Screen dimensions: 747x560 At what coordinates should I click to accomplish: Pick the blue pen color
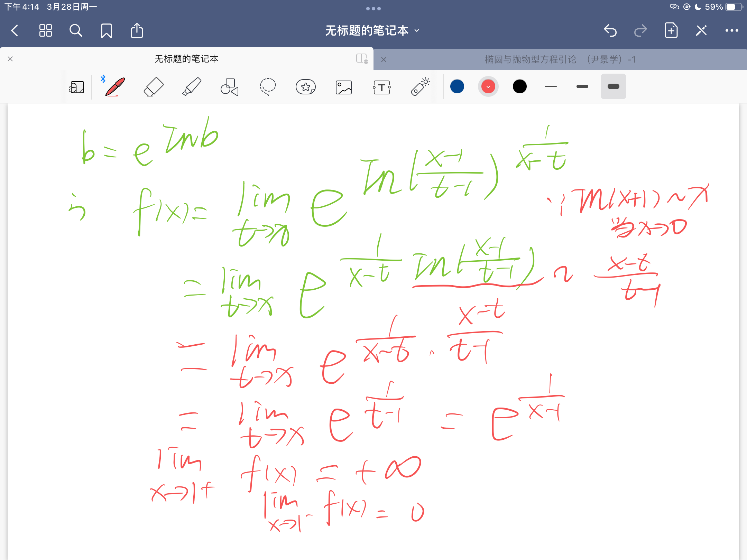(x=457, y=86)
